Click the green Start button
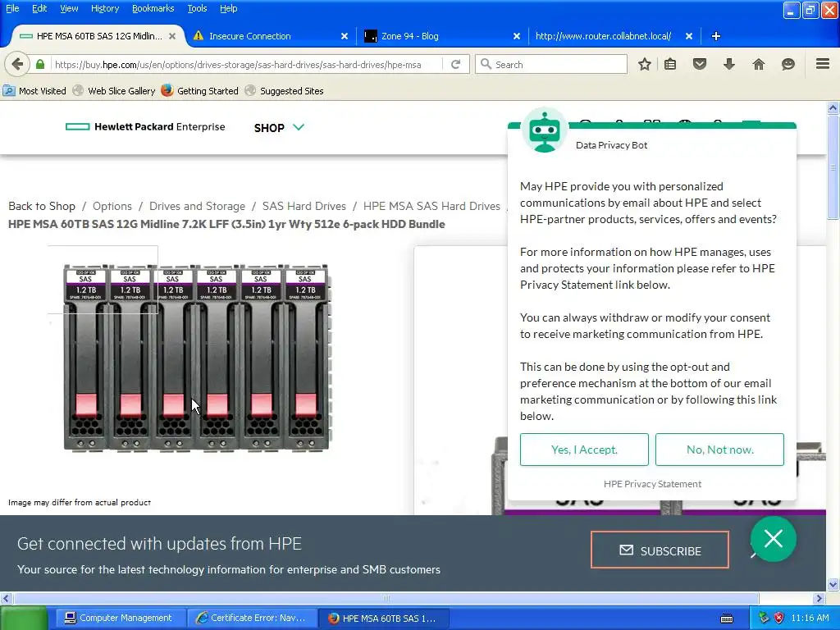Image resolution: width=840 pixels, height=630 pixels. click(24, 619)
